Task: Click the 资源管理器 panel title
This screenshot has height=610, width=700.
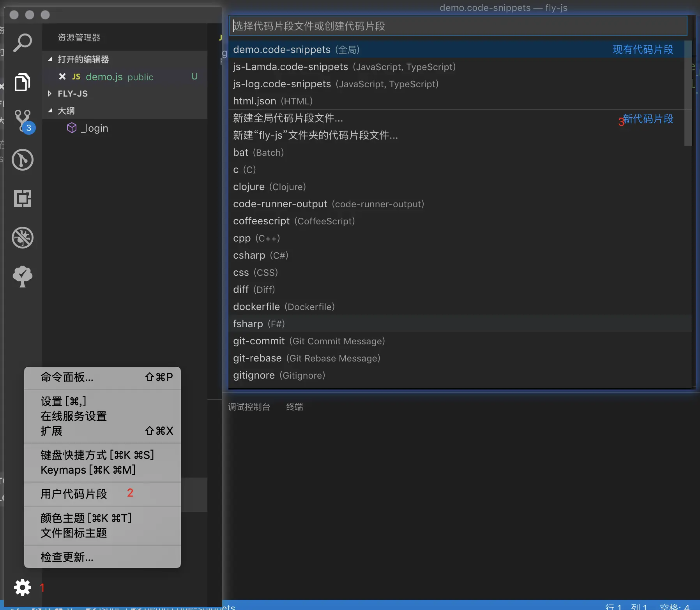Action: point(79,37)
